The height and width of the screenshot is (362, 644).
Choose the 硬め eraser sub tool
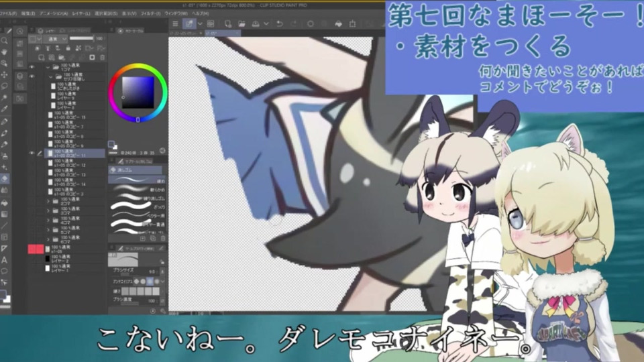(x=137, y=180)
